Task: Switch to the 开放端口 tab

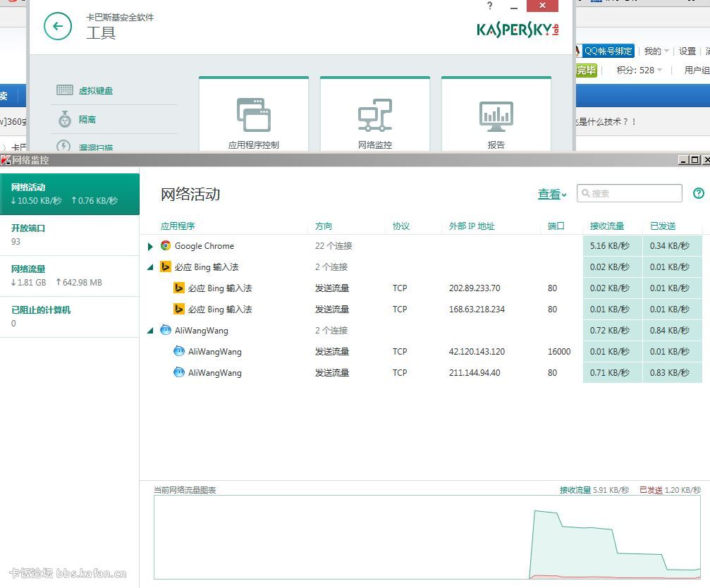Action: pyautogui.click(x=70, y=235)
